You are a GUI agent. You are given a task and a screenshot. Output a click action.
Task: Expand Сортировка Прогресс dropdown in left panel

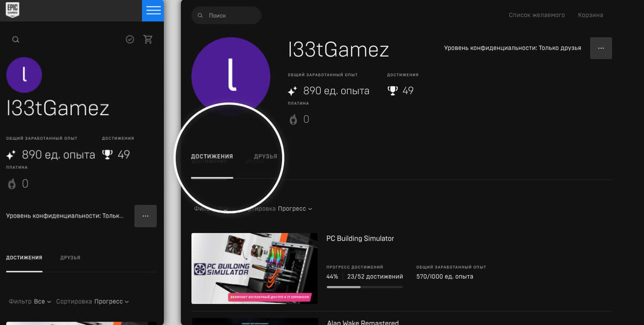point(111,301)
